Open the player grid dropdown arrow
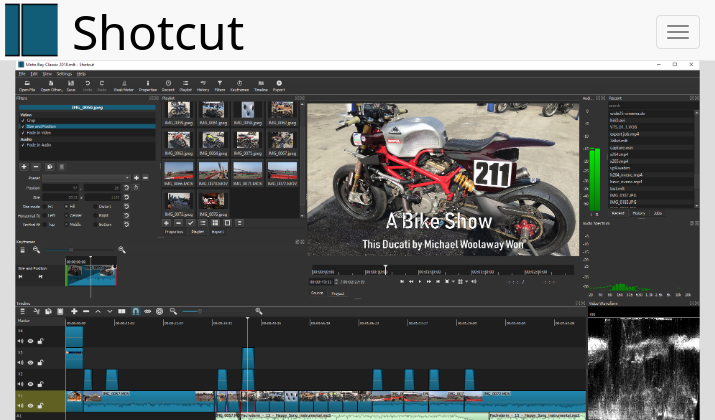Image resolution: width=715 pixels, height=420 pixels. (x=467, y=282)
